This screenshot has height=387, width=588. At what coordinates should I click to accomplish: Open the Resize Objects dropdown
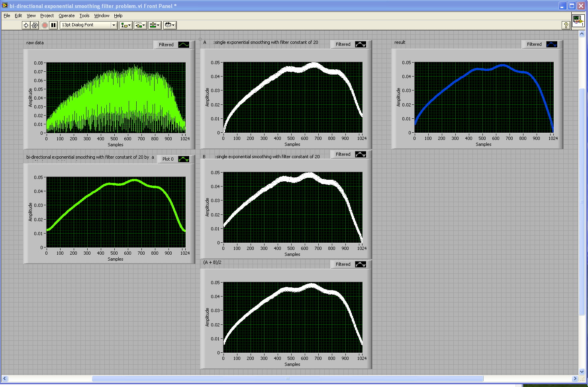(155, 25)
